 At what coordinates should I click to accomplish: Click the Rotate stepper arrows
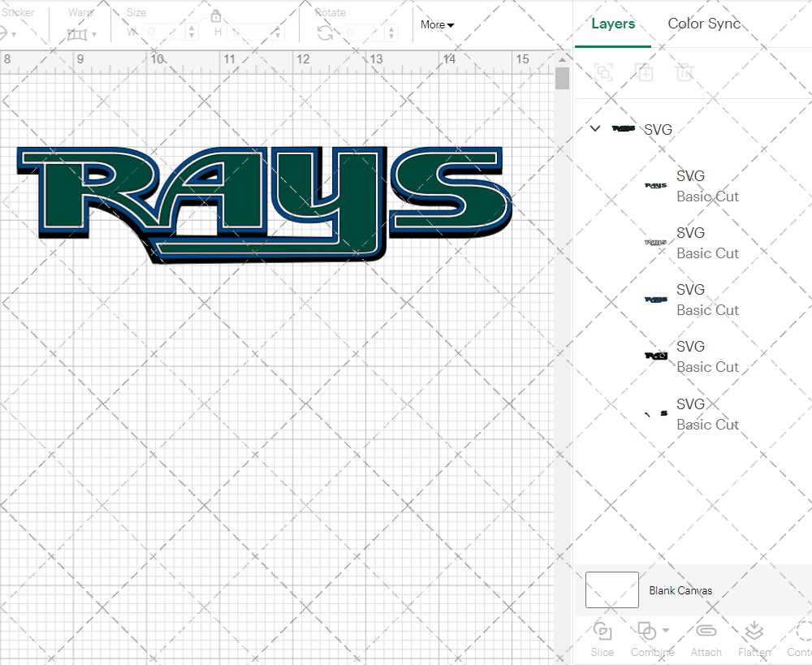point(391,32)
